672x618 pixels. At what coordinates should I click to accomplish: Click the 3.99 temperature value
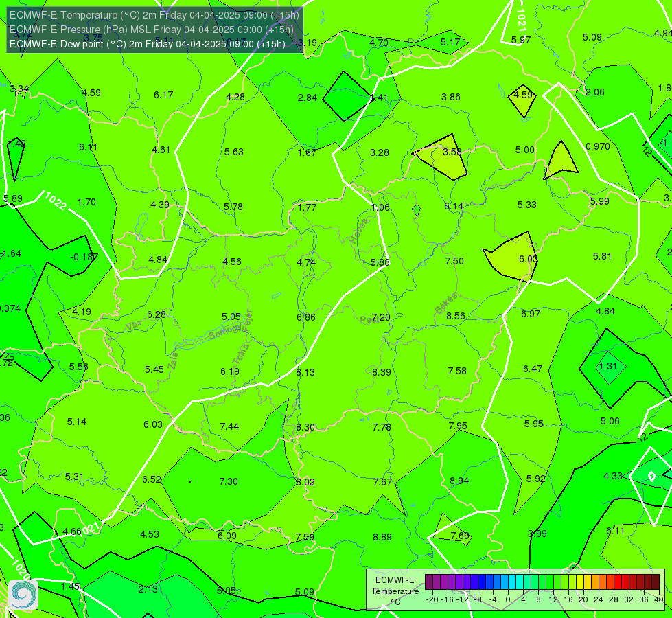pos(537,534)
